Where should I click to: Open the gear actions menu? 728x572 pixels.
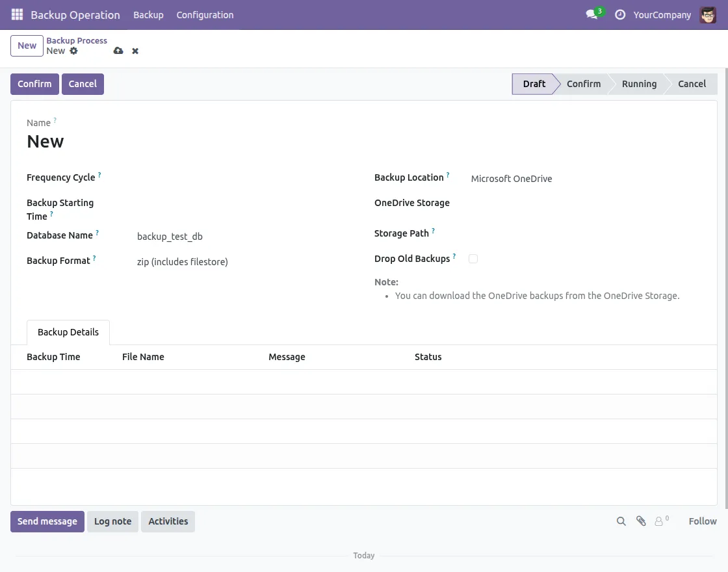(x=73, y=51)
